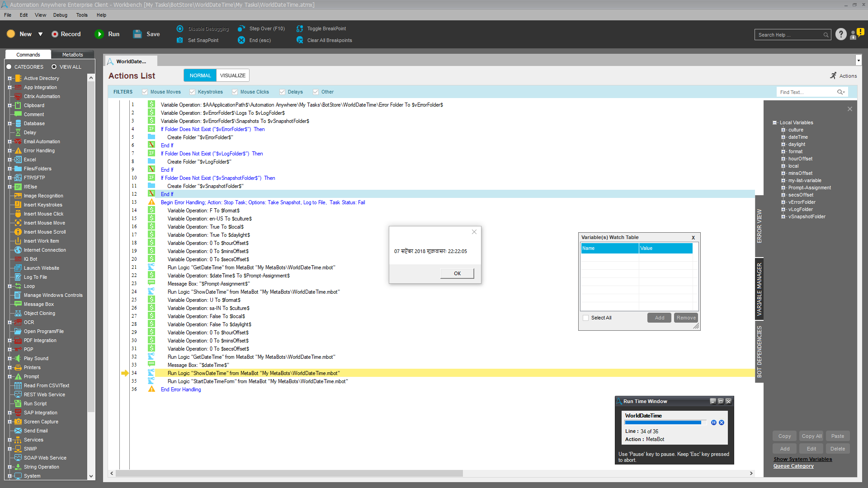Click the Clear All Breakpoints icon
This screenshot has height=488, width=868.
click(300, 40)
